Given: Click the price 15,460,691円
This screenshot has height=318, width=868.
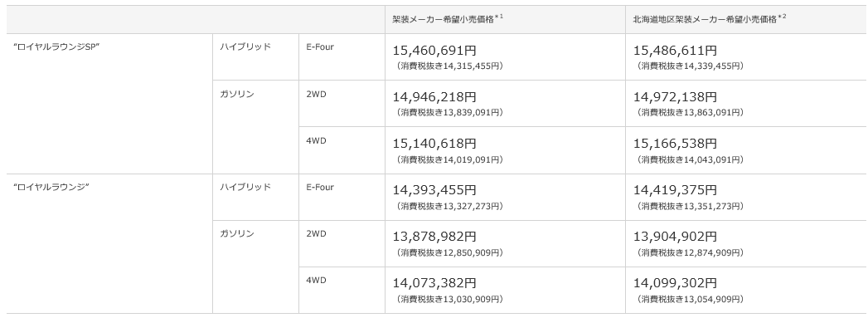Looking at the screenshot, I should 434,51.
